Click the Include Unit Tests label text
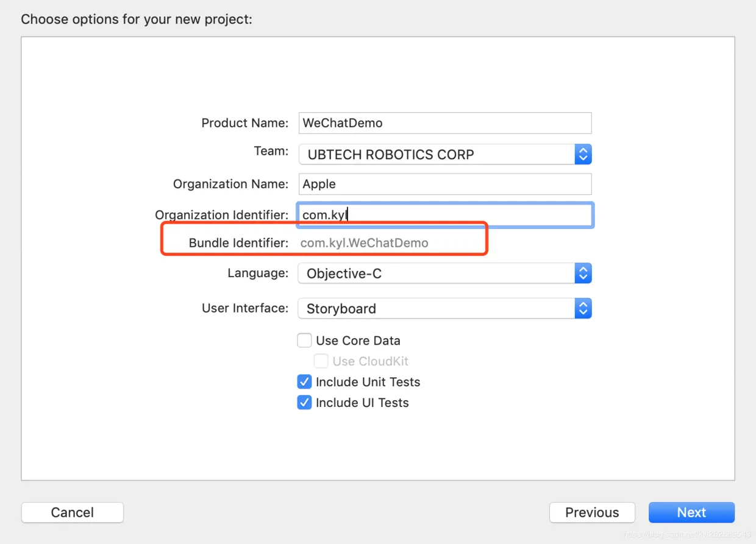Viewport: 756px width, 544px height. click(x=368, y=382)
